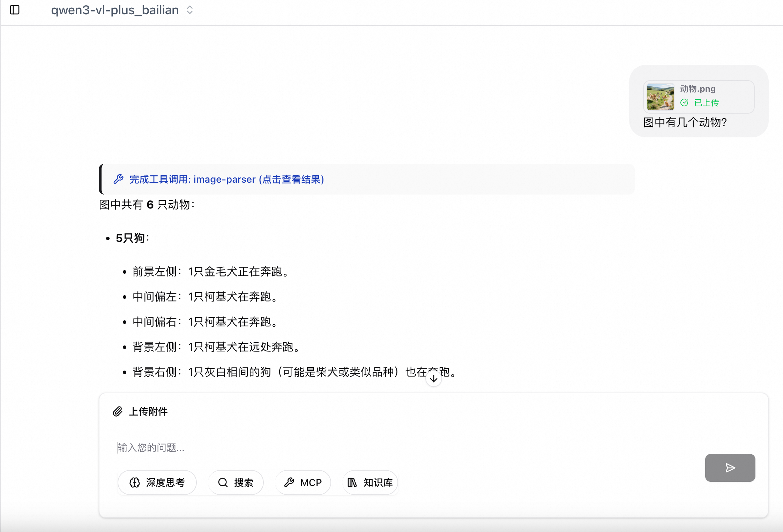Click the 已上传 status checkmark icon
This screenshot has width=783, height=532.
pyautogui.click(x=684, y=102)
